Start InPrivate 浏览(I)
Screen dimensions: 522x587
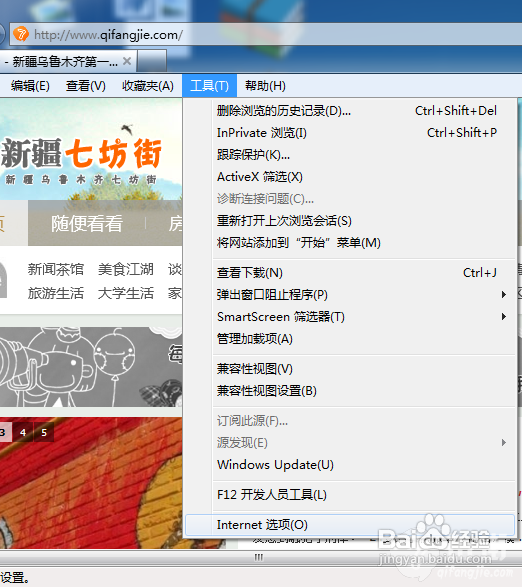(350, 133)
